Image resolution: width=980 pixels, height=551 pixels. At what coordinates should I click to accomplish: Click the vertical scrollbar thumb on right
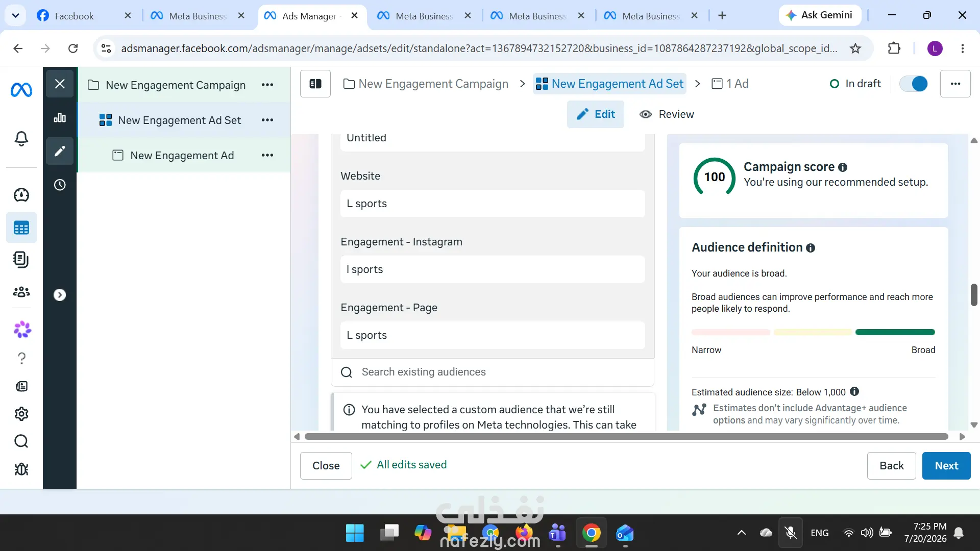point(974,295)
